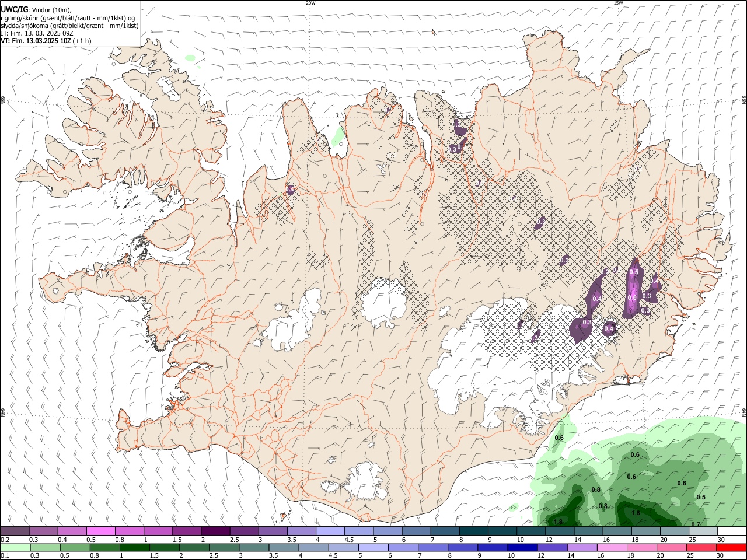
Task: Select the lavender swatch between 4 and 4.5 in upper legend
Action: coord(330,531)
